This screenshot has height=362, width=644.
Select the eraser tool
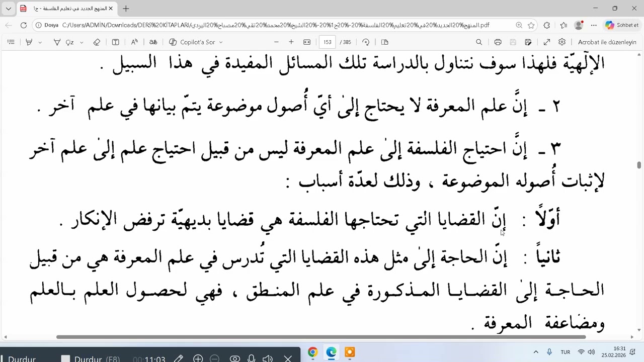pos(97,42)
